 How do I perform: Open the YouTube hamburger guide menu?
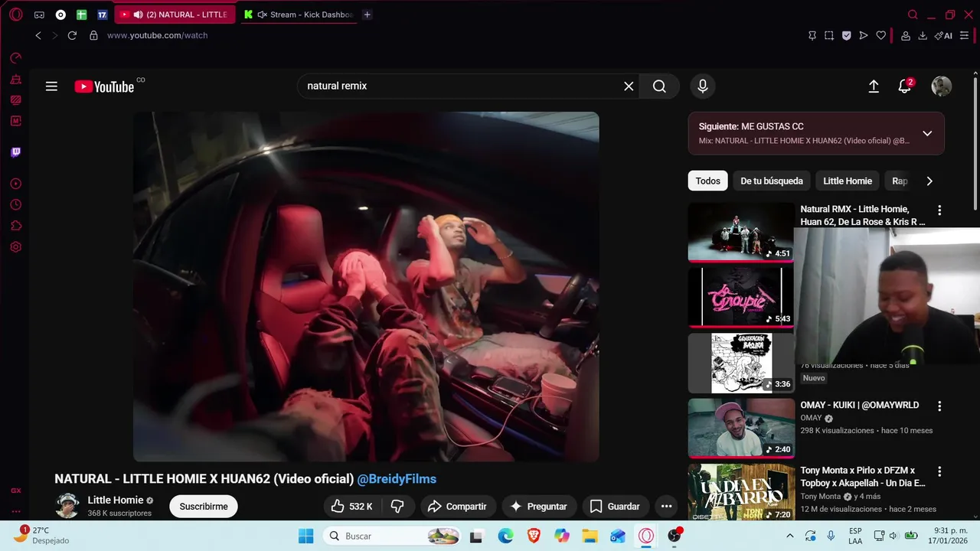[x=51, y=86]
